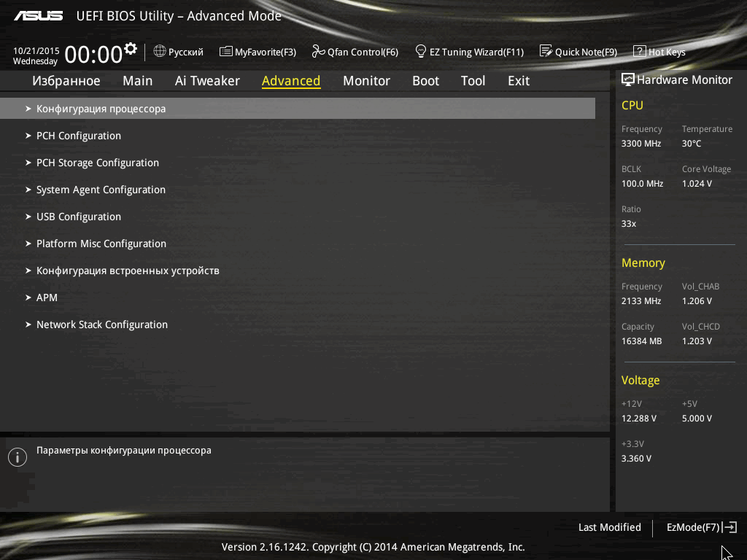Image resolution: width=747 pixels, height=560 pixels.
Task: Click BCLK value 100.0 MHz
Action: point(642,183)
